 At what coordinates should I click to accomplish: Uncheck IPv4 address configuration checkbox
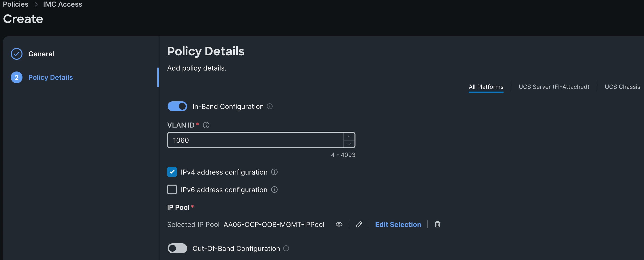[x=172, y=172]
